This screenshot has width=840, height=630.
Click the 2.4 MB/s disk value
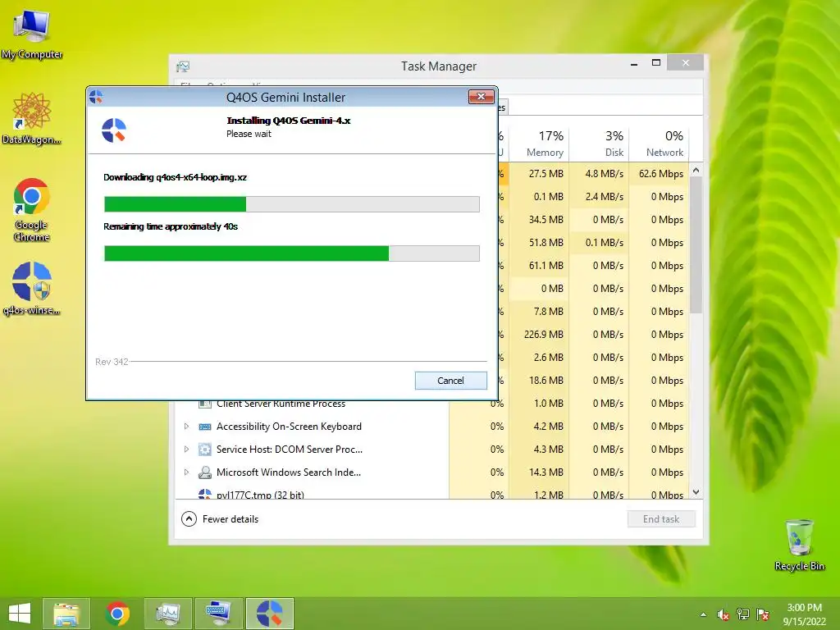[605, 197]
